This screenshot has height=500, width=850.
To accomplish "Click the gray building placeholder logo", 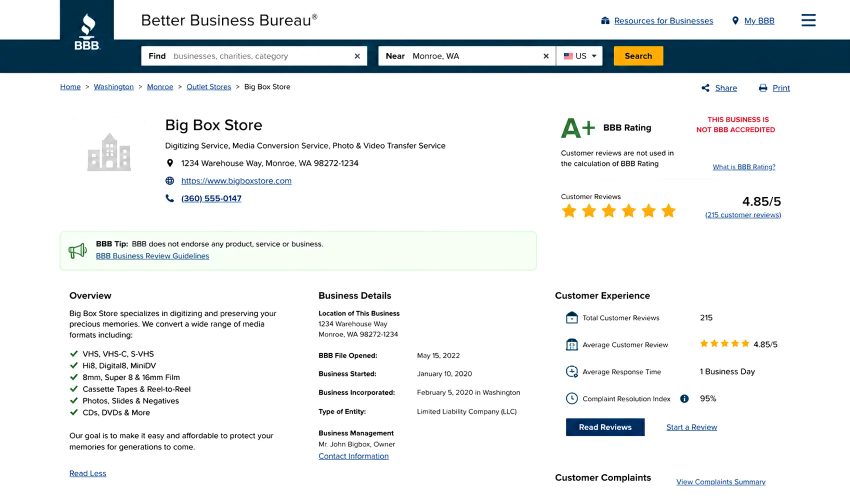I will click(x=109, y=152).
